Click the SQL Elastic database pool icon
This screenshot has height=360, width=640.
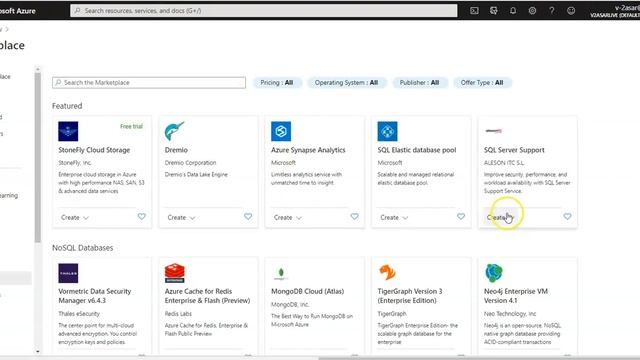coord(387,131)
